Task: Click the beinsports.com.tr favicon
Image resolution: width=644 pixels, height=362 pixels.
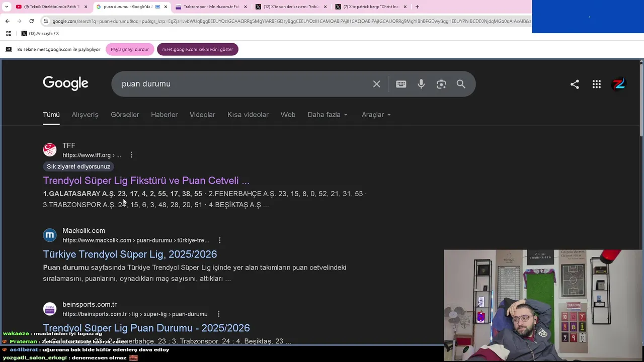Action: 50,309
